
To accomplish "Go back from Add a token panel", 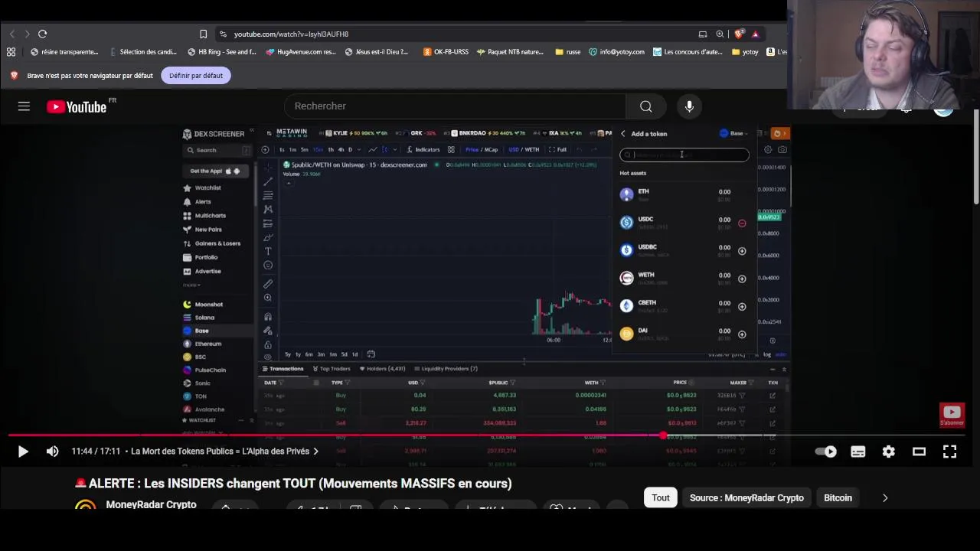I will pyautogui.click(x=622, y=134).
